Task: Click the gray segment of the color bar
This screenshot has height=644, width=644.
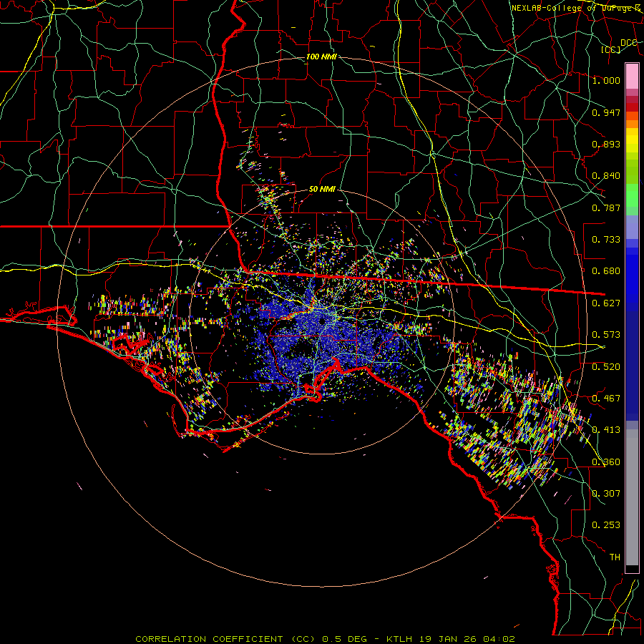Action: (x=632, y=497)
